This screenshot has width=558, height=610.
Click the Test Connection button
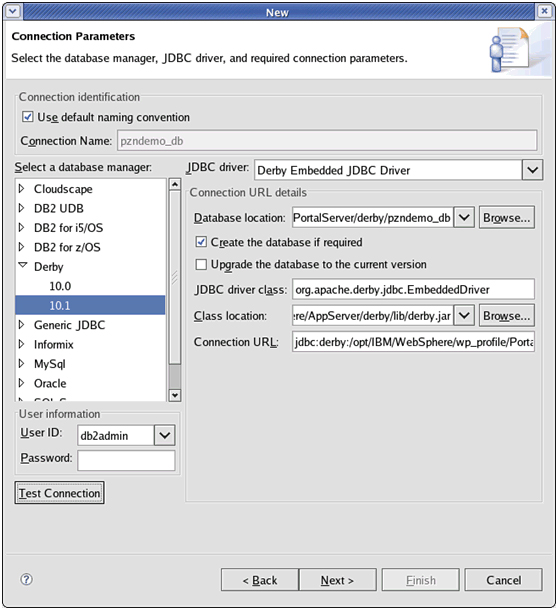click(60, 493)
